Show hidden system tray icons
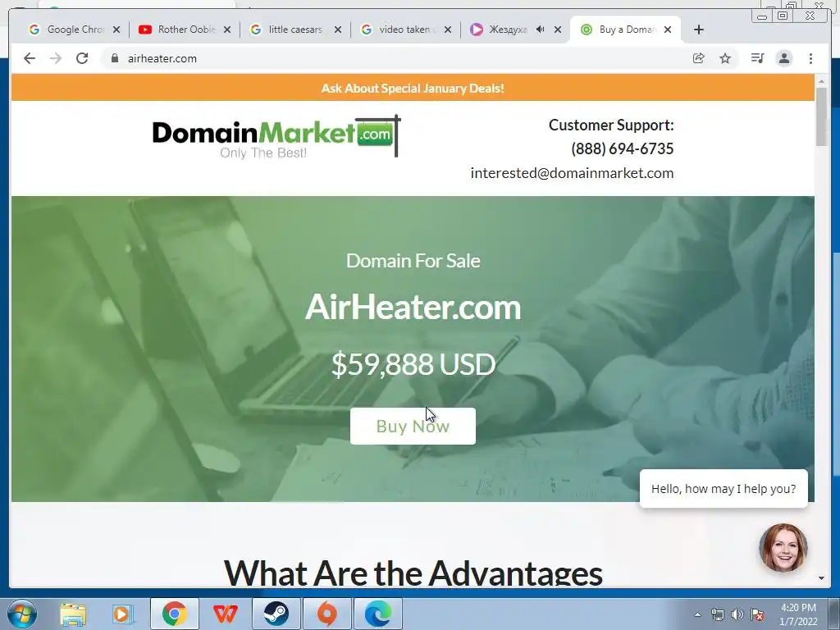Screen dimensions: 840x630 point(697,614)
